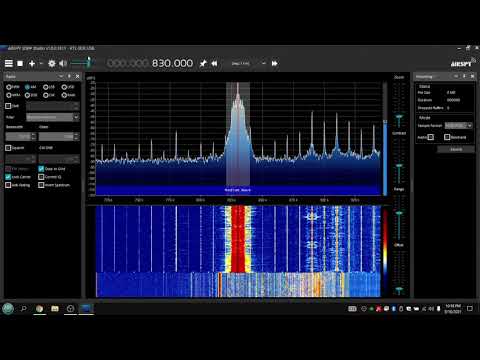Open the Sample Format dropdown
The image size is (480, 360).
tap(459, 125)
